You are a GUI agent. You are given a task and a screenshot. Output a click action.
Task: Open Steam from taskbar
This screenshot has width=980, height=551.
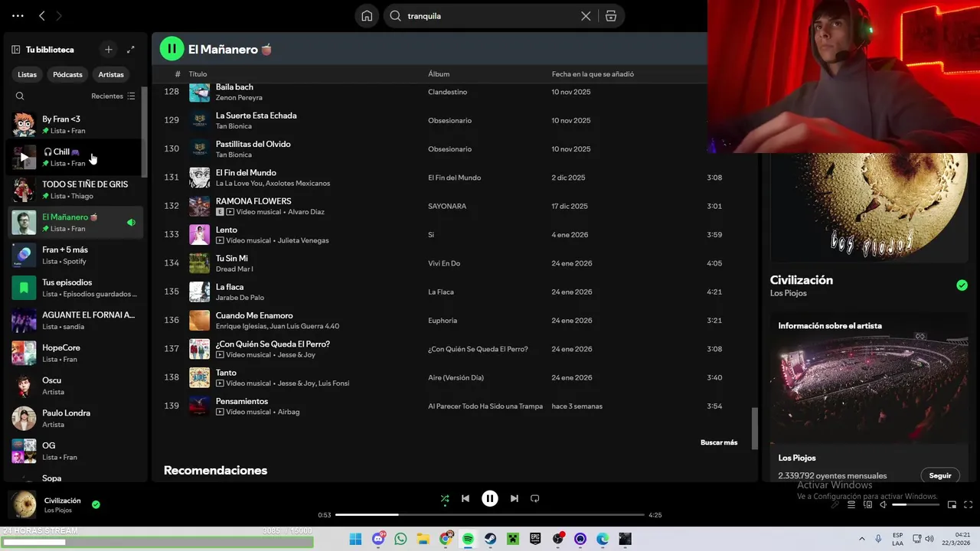(x=490, y=539)
